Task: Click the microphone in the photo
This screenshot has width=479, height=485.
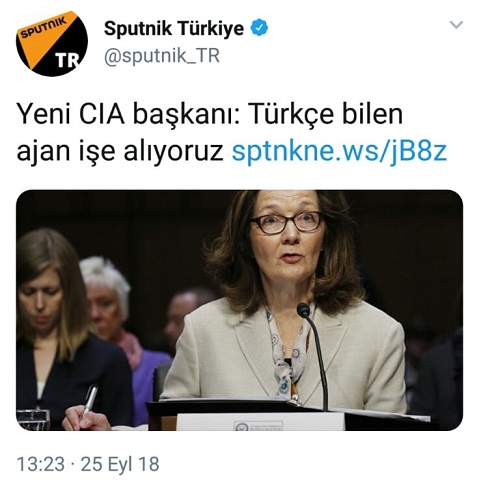Action: [313, 355]
